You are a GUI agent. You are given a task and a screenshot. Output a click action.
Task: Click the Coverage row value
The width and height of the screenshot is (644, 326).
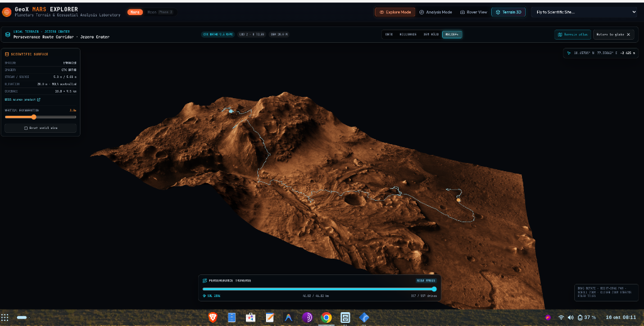[x=65, y=91]
